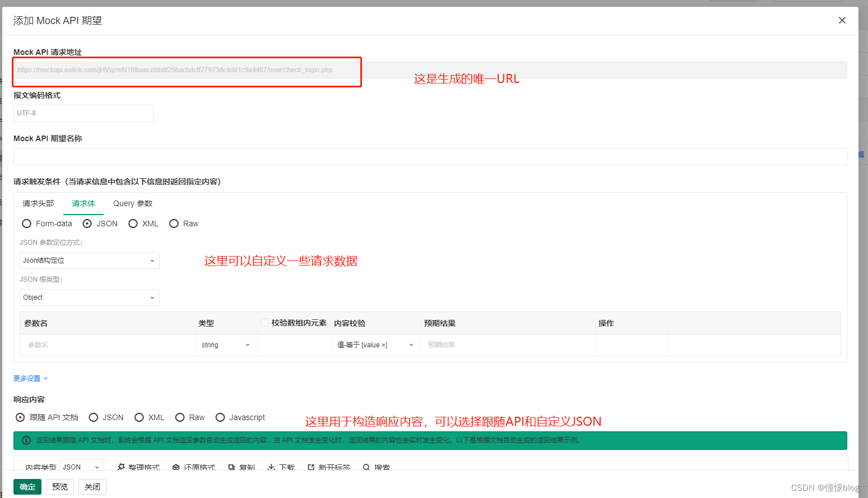
Task: Choose Raw as response content type
Action: pos(180,417)
